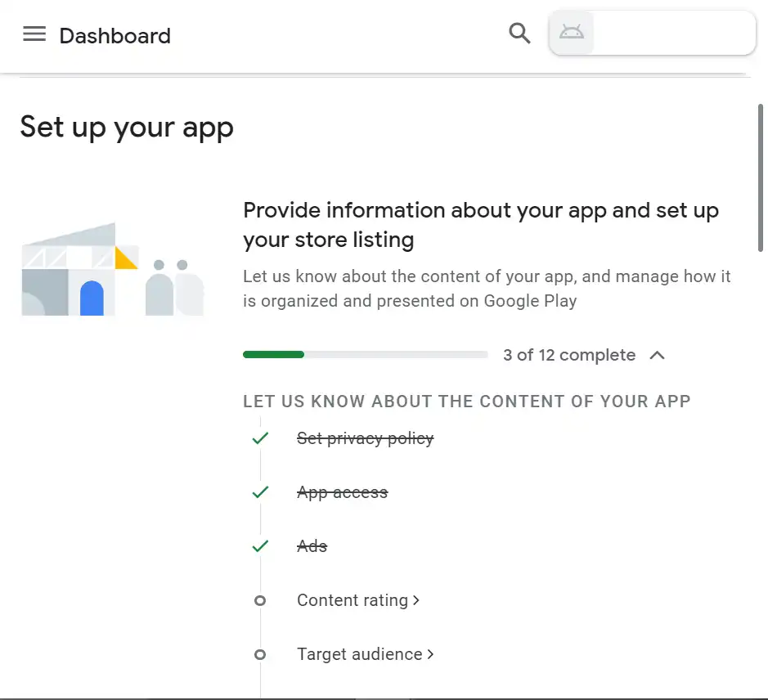The height and width of the screenshot is (700, 768).
Task: Open the hamburger navigation menu
Action: pyautogui.click(x=34, y=34)
